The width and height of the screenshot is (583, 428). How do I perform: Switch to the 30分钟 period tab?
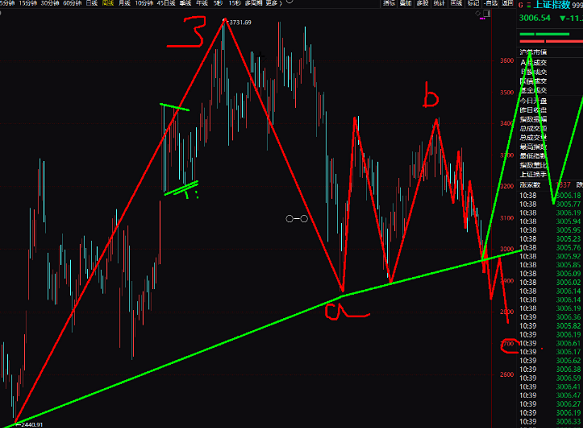pos(50,3)
